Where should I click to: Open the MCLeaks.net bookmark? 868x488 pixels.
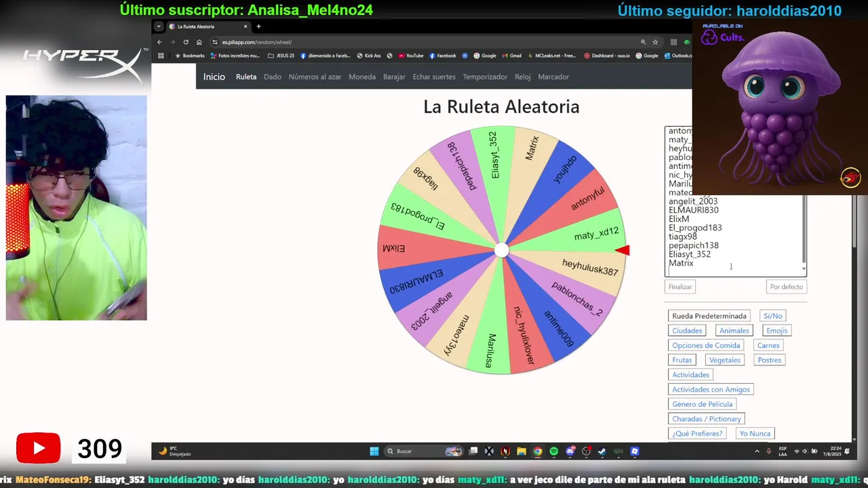[x=551, y=56]
